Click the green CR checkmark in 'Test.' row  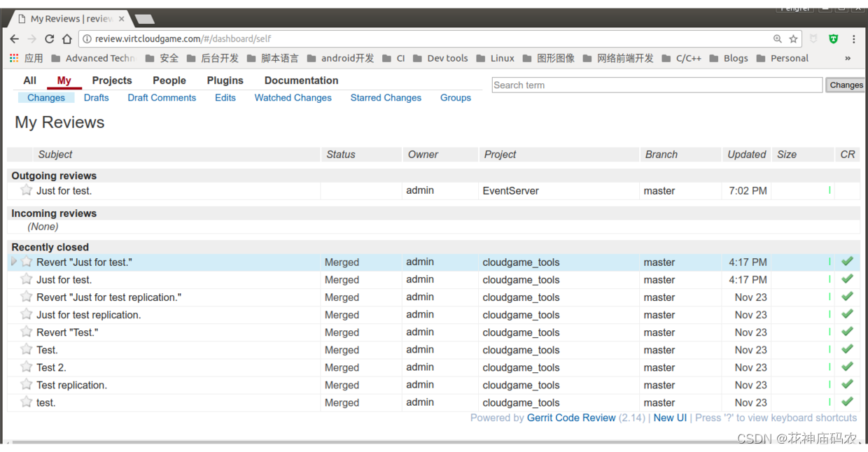(x=848, y=348)
